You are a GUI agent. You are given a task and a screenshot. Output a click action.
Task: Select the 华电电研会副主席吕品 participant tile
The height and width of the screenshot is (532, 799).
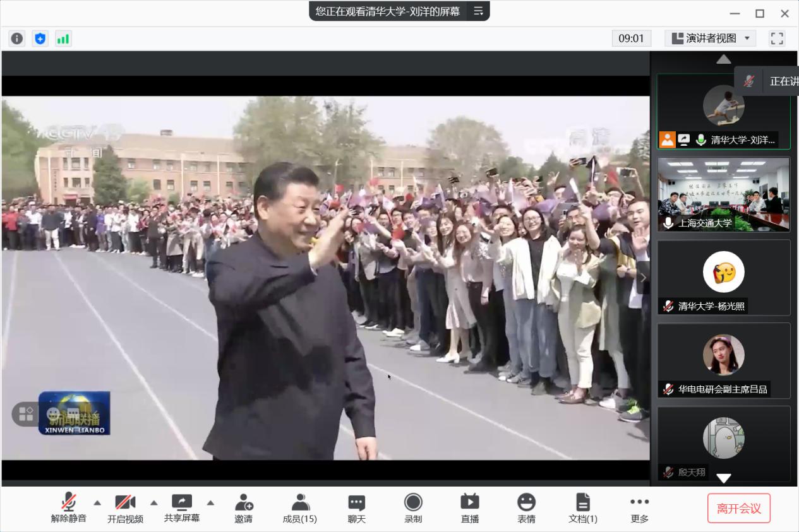pos(724,361)
